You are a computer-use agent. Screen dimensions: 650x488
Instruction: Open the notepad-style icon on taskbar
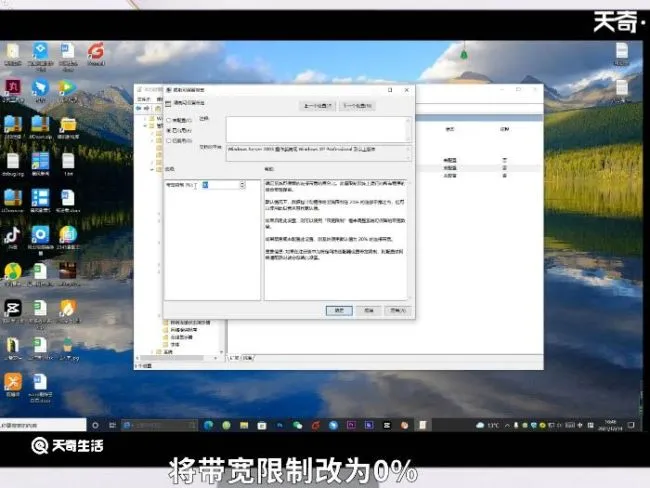(422, 425)
